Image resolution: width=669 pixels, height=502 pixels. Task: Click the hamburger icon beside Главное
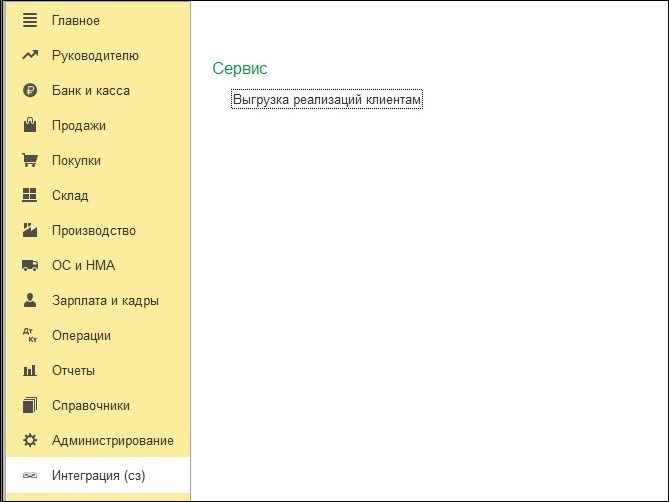pos(30,21)
